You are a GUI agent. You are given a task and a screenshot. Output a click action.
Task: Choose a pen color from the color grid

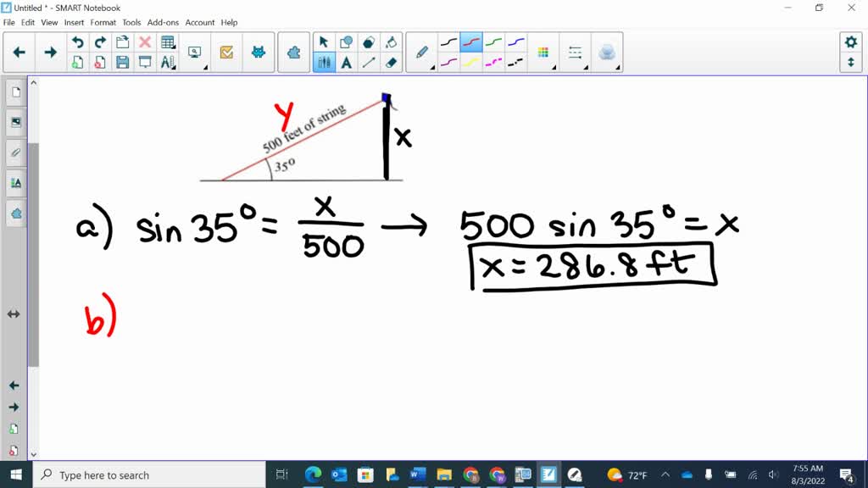(543, 52)
